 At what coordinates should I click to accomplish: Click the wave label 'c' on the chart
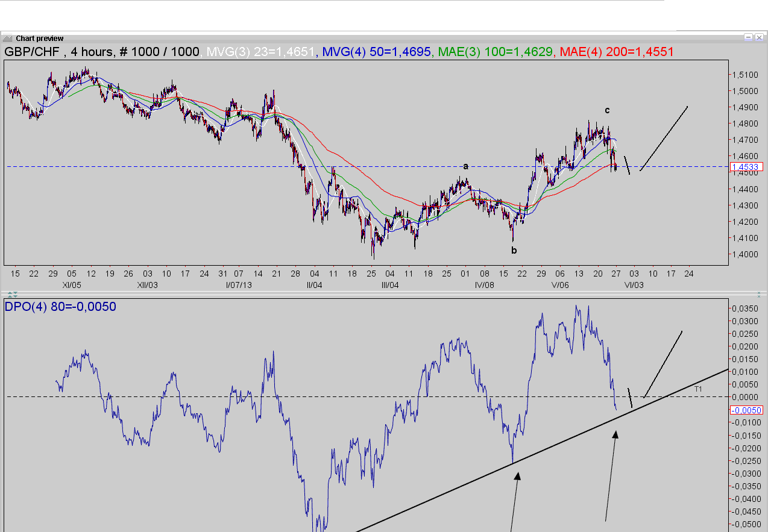pyautogui.click(x=607, y=110)
